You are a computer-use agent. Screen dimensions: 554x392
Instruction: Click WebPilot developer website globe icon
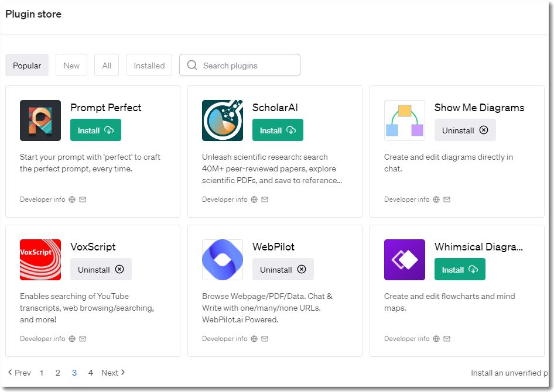(x=254, y=339)
